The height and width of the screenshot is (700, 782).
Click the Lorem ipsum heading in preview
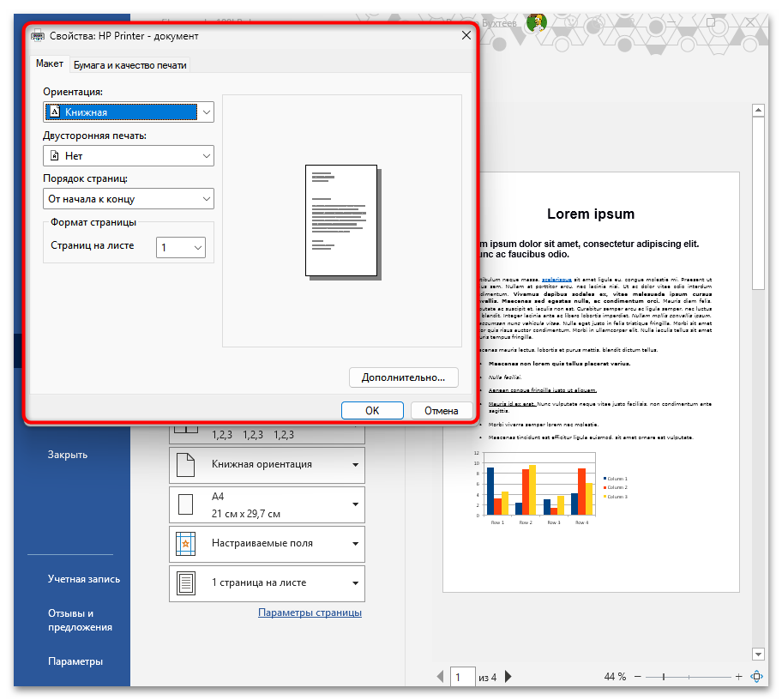(591, 214)
